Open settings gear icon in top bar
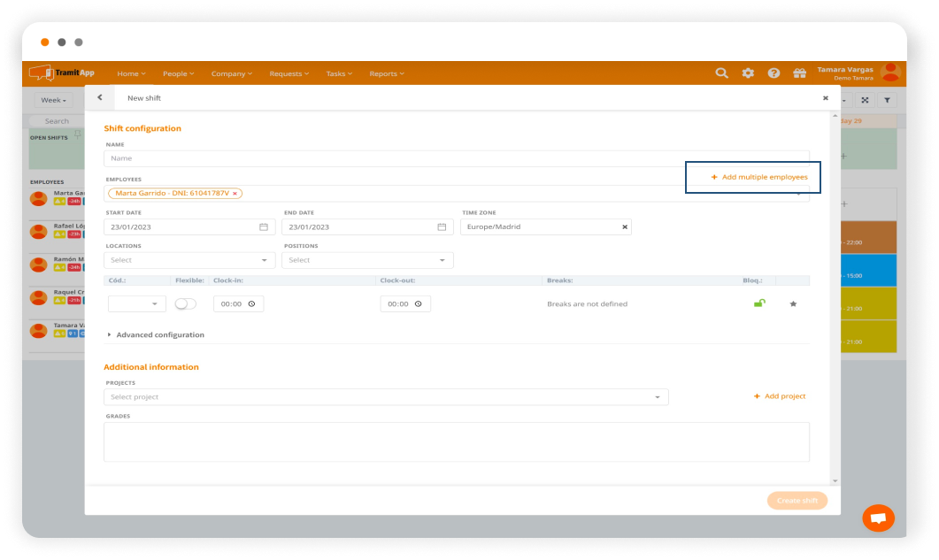The height and width of the screenshot is (560, 939). pyautogui.click(x=748, y=73)
